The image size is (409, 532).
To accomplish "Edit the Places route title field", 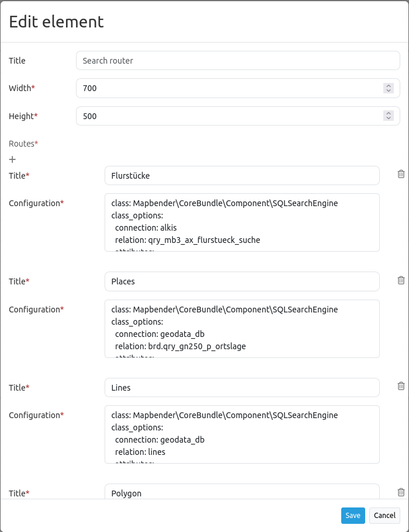I will [x=242, y=281].
